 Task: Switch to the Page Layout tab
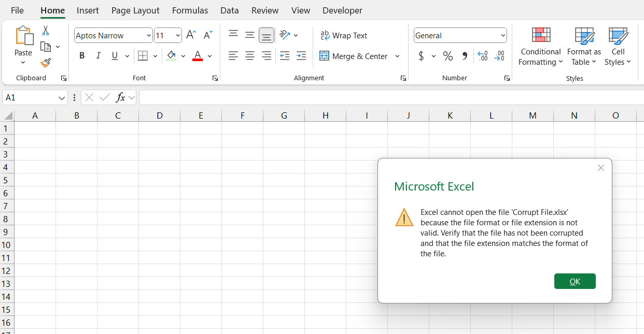tap(135, 10)
